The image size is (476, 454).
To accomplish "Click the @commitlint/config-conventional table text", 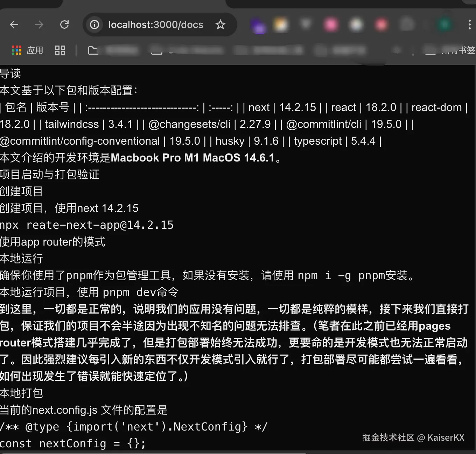I will (80, 141).
